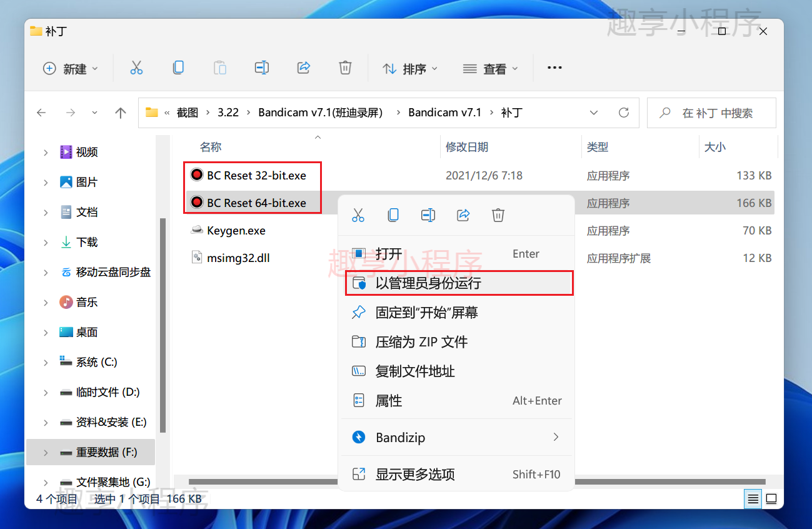Choose 压缩为 ZIP 文件 menu entry

tap(456, 341)
